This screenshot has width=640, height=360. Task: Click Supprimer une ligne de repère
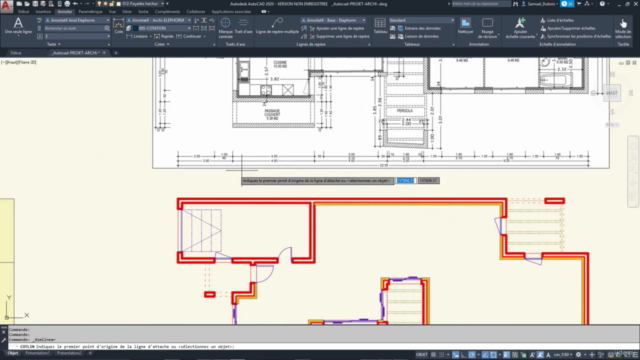point(340,36)
